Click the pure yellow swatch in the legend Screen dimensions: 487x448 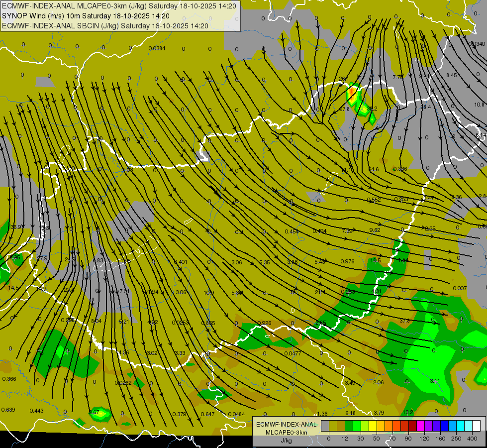373,426
